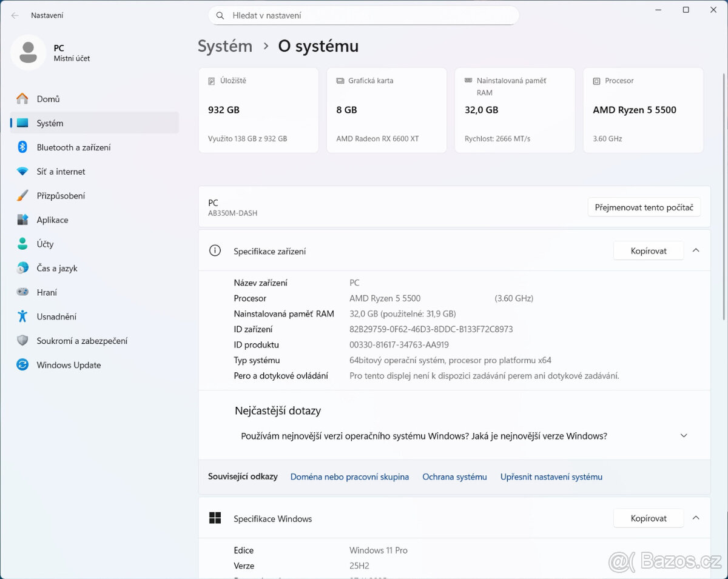Click the Úložiště storage card
This screenshot has width=728, height=579.
258,110
